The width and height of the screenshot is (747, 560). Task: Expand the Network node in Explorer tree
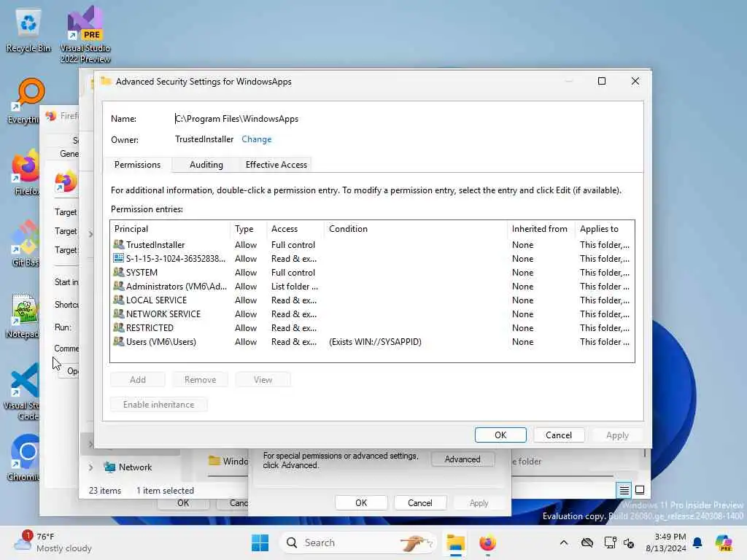tap(90, 467)
